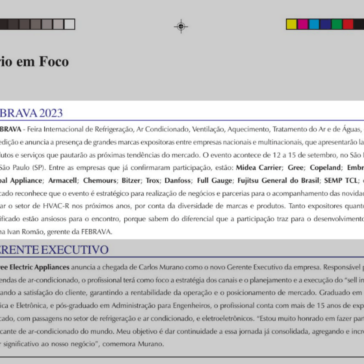Click the page title "rio em Foco"
The height and width of the screenshot is (364, 364).
pyautogui.click(x=34, y=62)
